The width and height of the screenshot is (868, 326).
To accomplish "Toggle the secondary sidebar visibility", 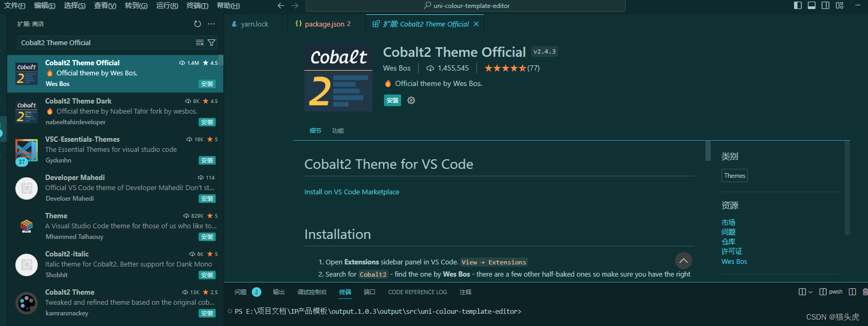I will [x=826, y=5].
